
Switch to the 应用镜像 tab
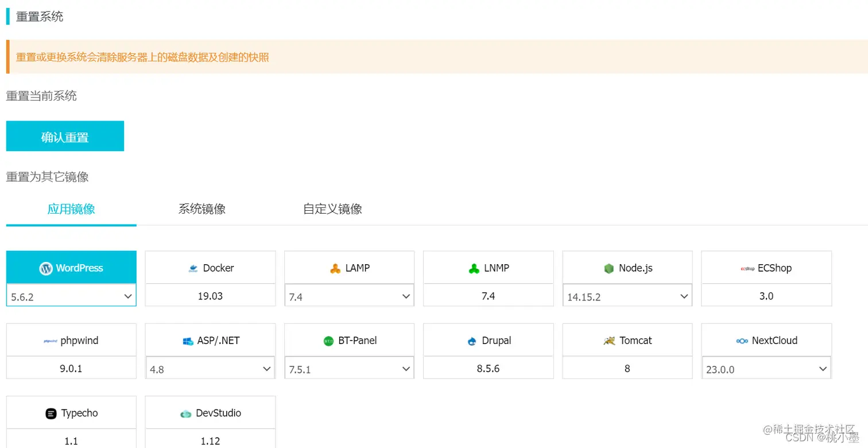[71, 209]
